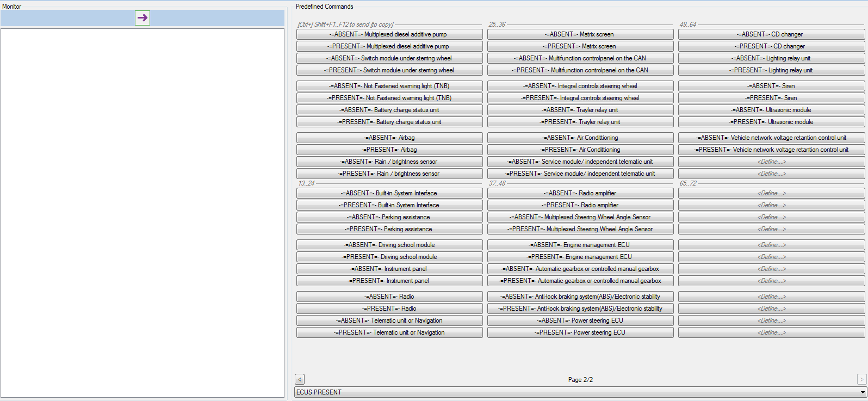This screenshot has height=401, width=868.
Task: Click ABSENT Automatic gearbox or controlled manual gearbox
Action: click(580, 269)
